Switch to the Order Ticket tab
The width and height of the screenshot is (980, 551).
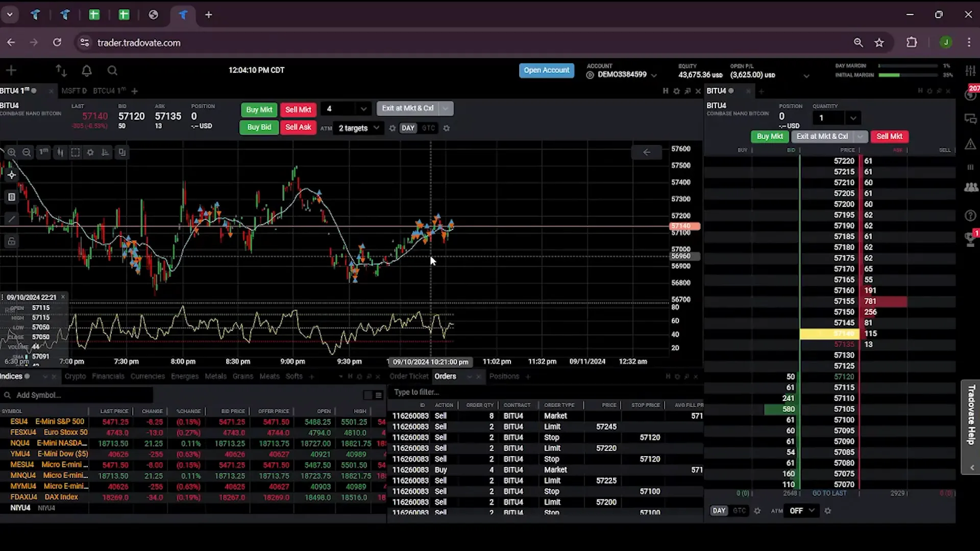click(409, 377)
